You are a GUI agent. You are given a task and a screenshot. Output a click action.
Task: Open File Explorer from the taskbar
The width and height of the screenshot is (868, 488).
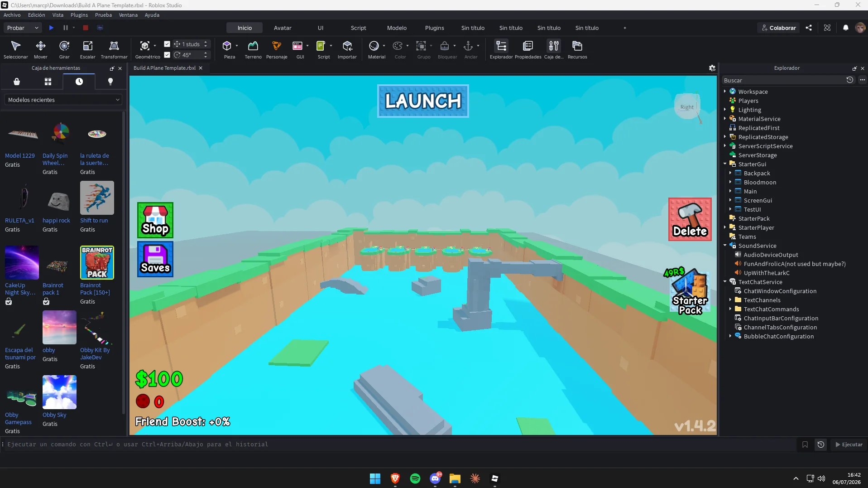tap(455, 478)
